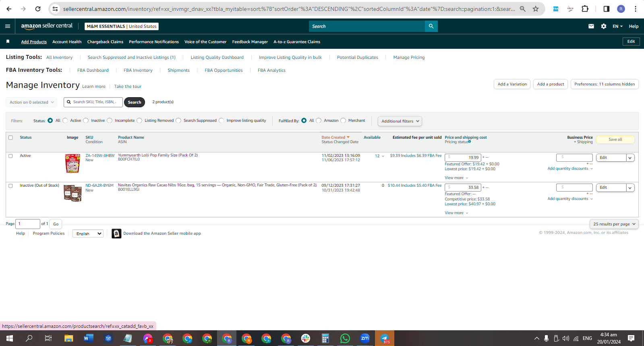Open the hamburger navigation menu
Viewport: 644px width, 346px height.
pos(8,26)
